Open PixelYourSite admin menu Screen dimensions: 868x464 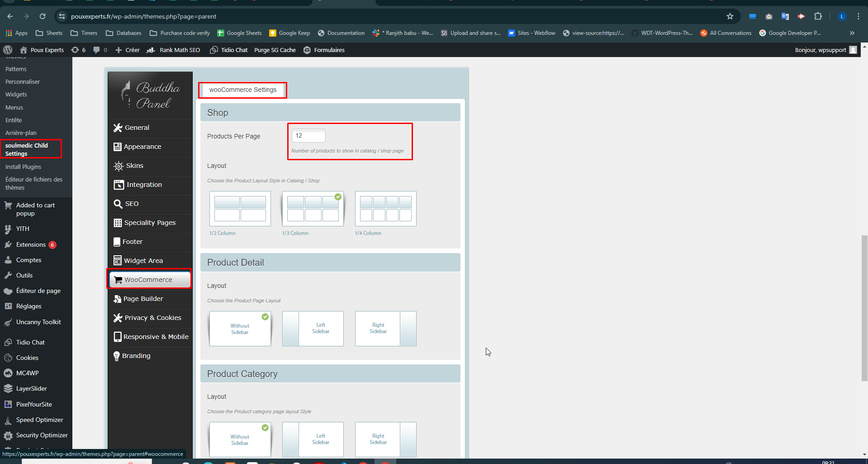click(x=34, y=404)
